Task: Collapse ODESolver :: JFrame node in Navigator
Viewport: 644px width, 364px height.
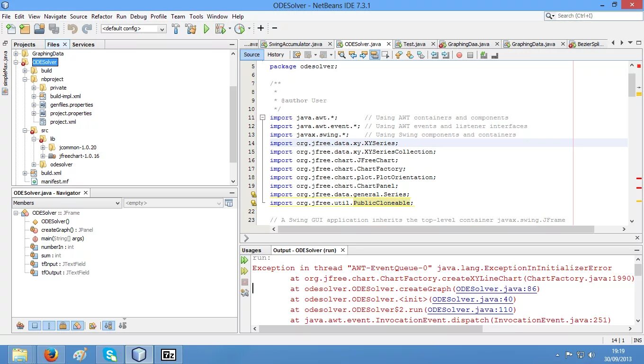Action: pyautogui.click(x=16, y=213)
